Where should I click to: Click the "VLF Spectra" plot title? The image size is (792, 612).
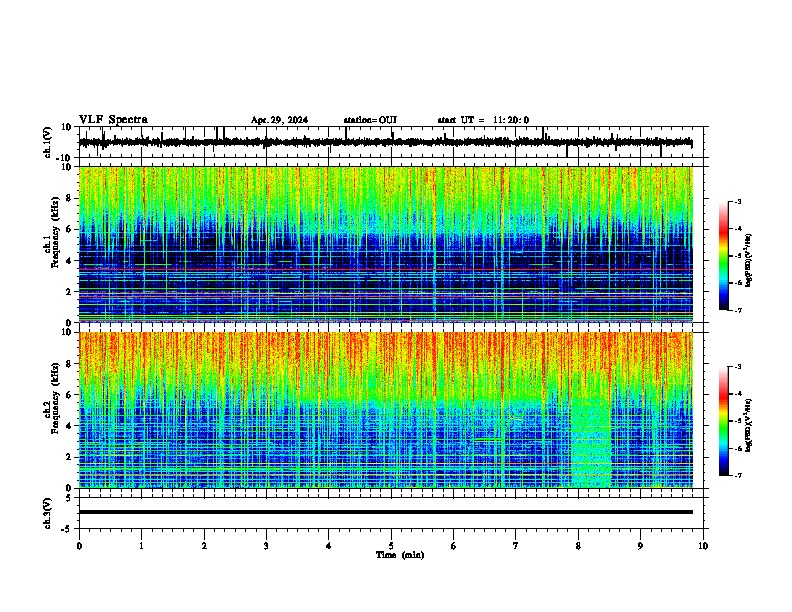coord(113,120)
